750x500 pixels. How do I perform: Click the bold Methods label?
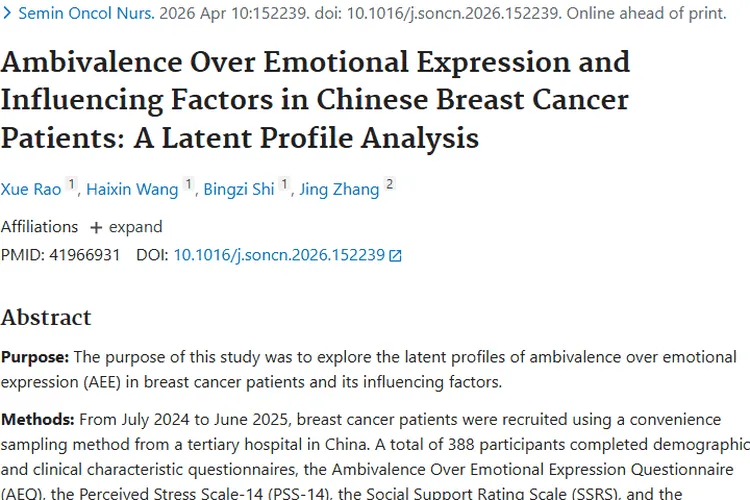coord(37,419)
